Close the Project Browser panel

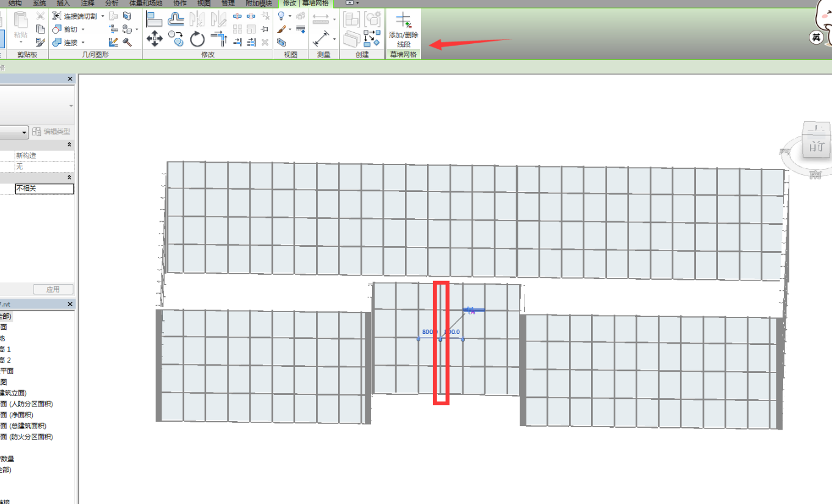pyautogui.click(x=70, y=304)
